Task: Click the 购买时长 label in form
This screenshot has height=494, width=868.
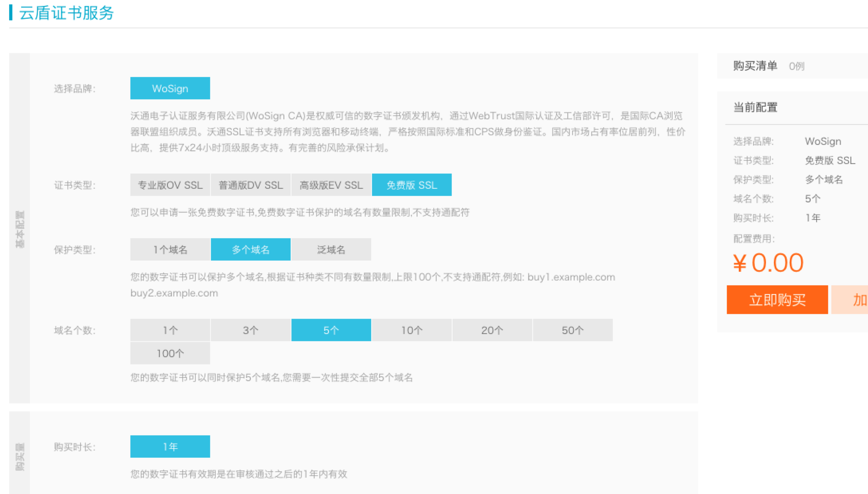Action: (75, 447)
